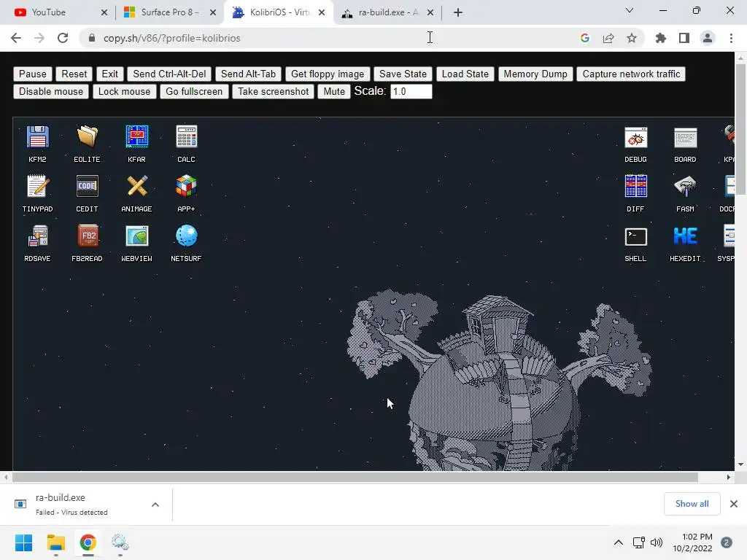Click the Reset emulator button
This screenshot has width=747, height=560.
pyautogui.click(x=74, y=74)
